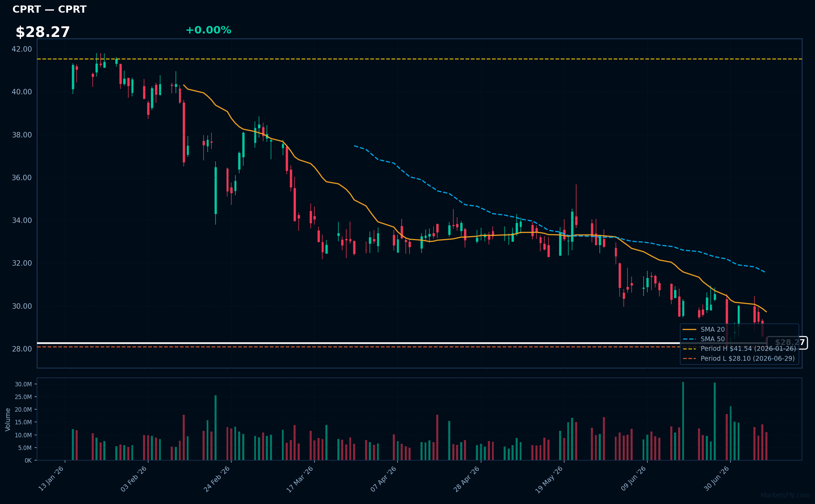Click the SMA 50 legend entry
This screenshot has height=504, width=815.
[703, 339]
